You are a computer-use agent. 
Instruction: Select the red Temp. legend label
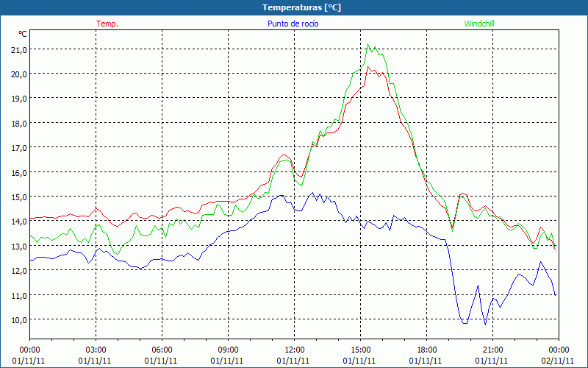tap(107, 24)
